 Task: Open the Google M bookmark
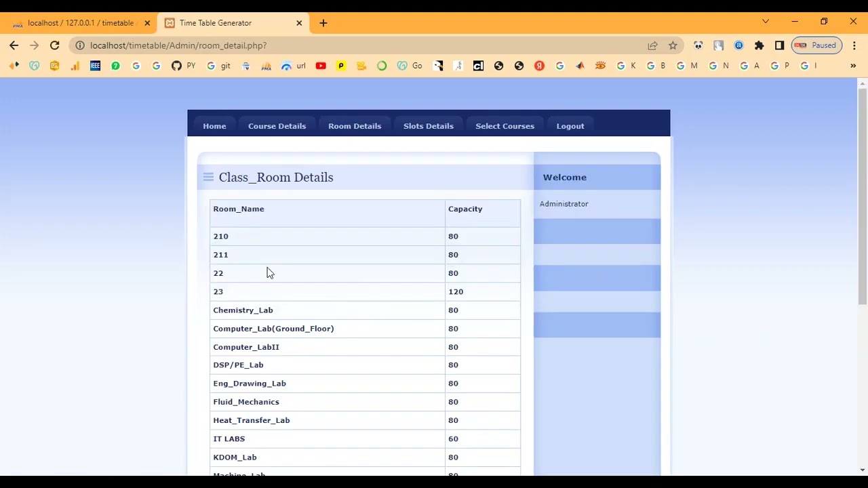point(686,66)
